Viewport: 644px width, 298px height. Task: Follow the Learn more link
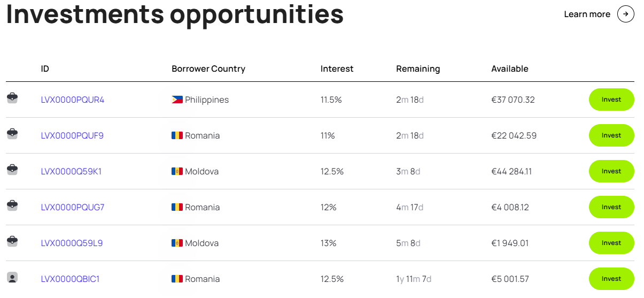pos(587,14)
